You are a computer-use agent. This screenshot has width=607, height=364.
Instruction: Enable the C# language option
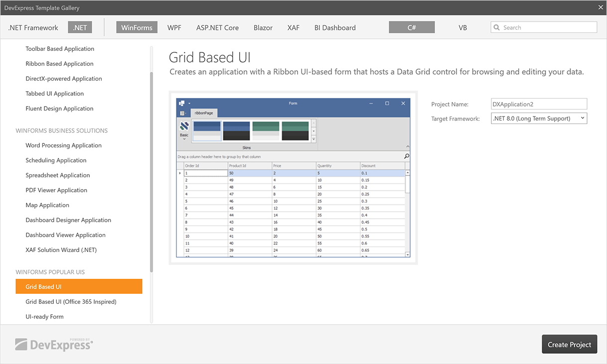412,27
